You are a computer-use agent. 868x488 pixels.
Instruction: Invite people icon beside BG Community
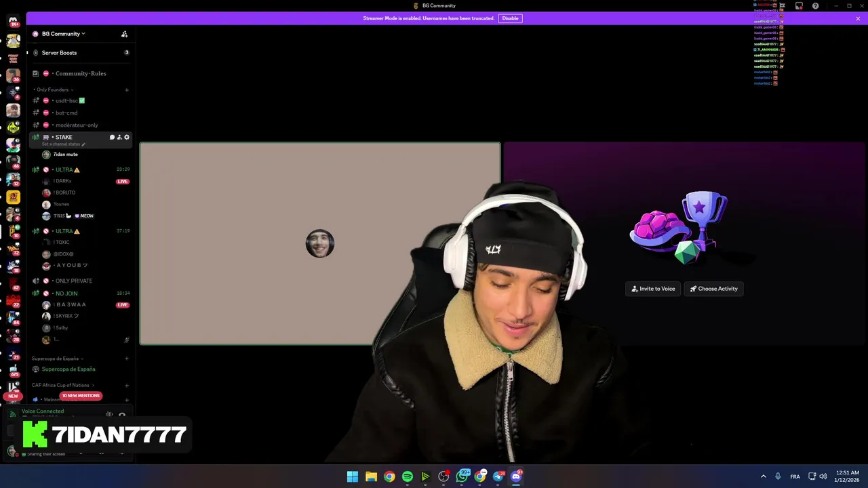pos(124,34)
